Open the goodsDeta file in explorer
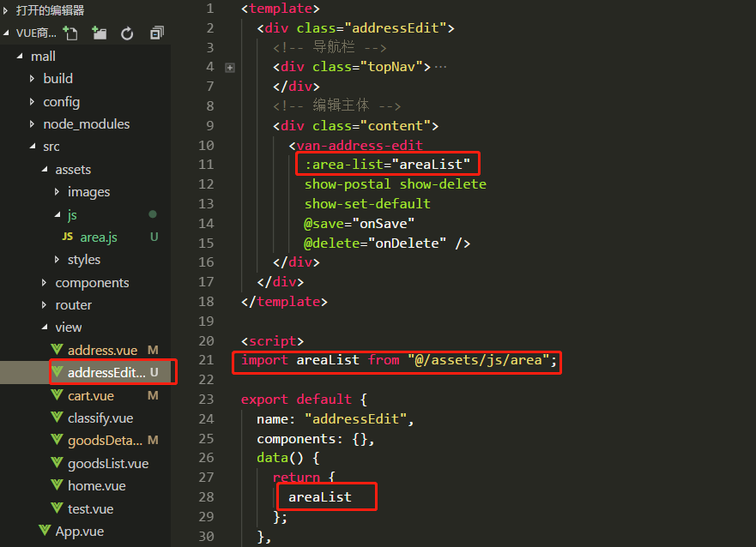Viewport: 756px width, 547px height. (105, 441)
